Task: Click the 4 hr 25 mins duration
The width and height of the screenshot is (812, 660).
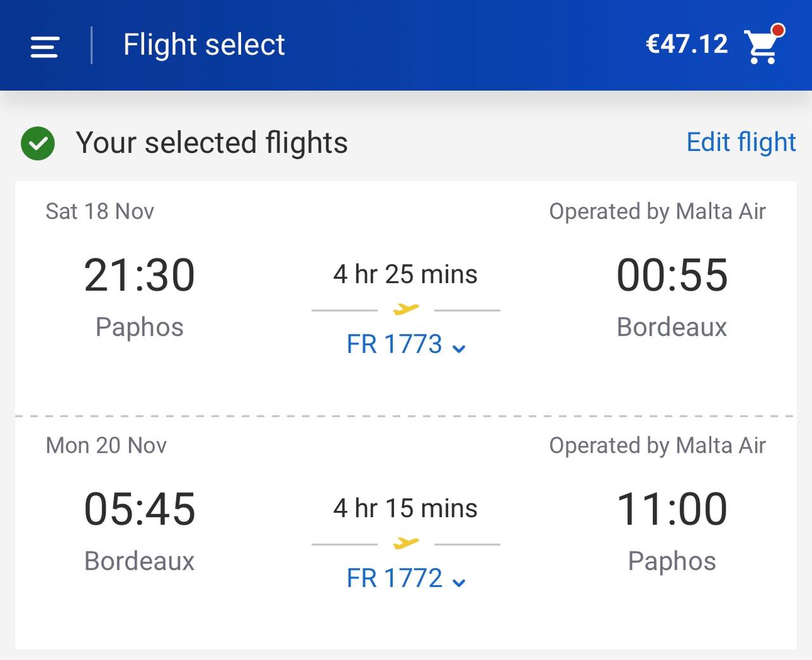Action: pos(405,274)
